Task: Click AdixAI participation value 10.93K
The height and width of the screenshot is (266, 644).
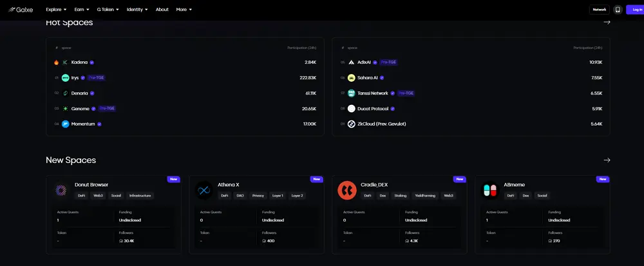Action: pos(596,62)
